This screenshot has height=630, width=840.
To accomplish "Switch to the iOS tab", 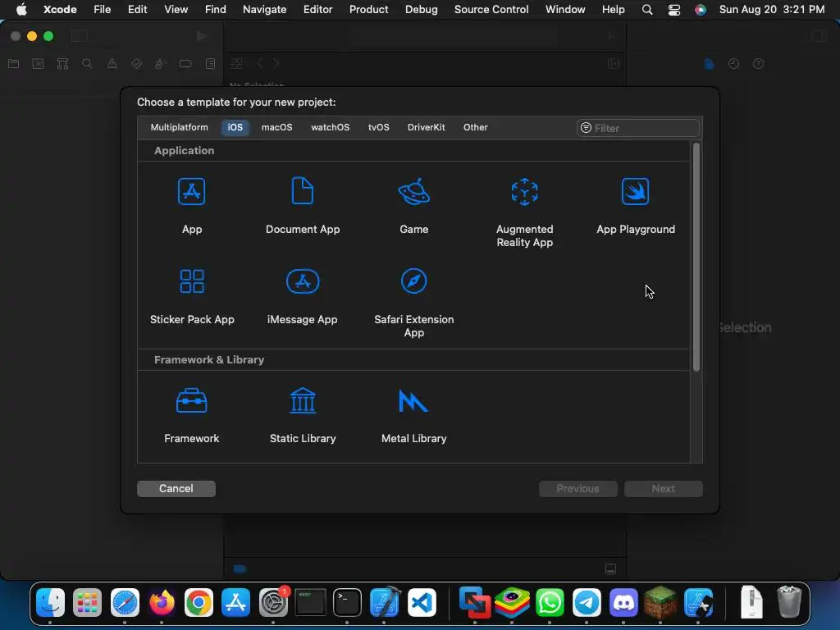I will [x=235, y=127].
